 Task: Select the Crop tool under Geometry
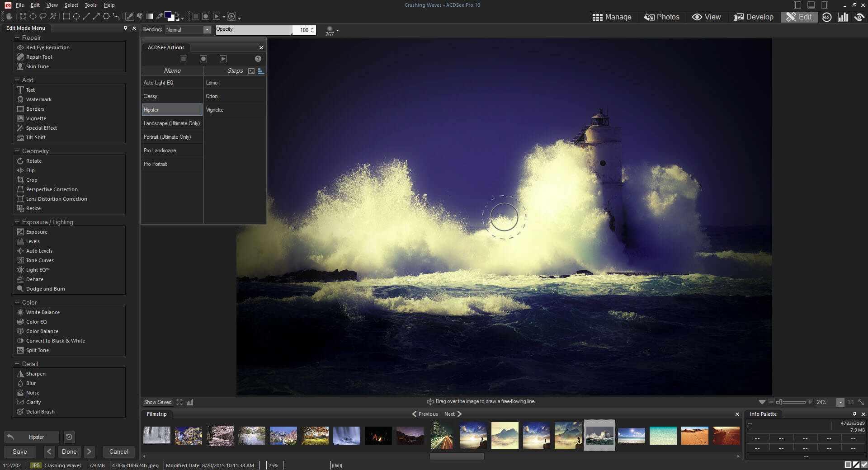coord(31,179)
